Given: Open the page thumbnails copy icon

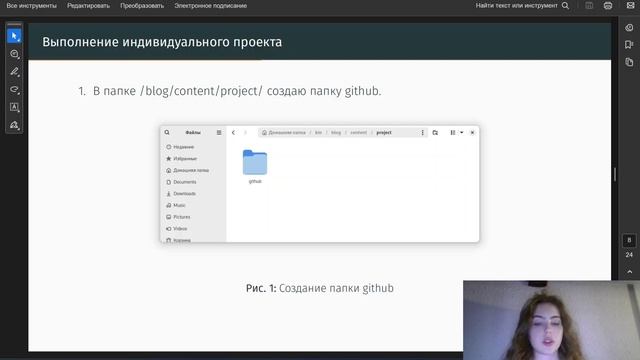Looking at the screenshot, I should 629,62.
